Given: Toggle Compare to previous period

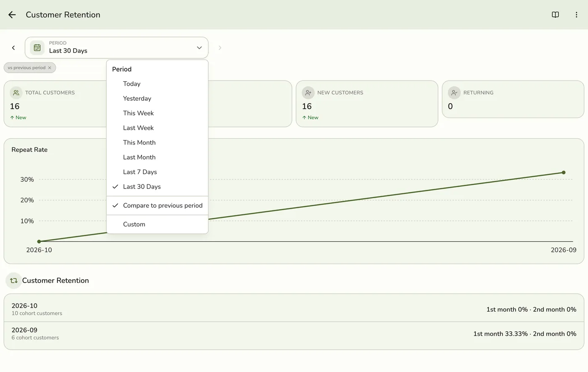Looking at the screenshot, I should [157, 206].
